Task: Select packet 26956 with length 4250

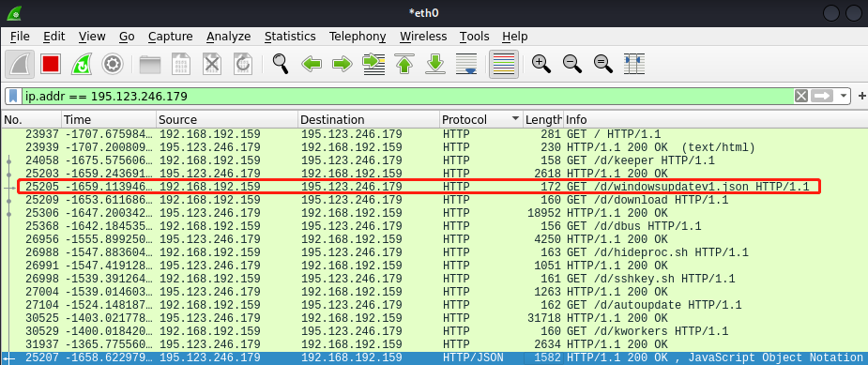Action: pyautogui.click(x=434, y=239)
